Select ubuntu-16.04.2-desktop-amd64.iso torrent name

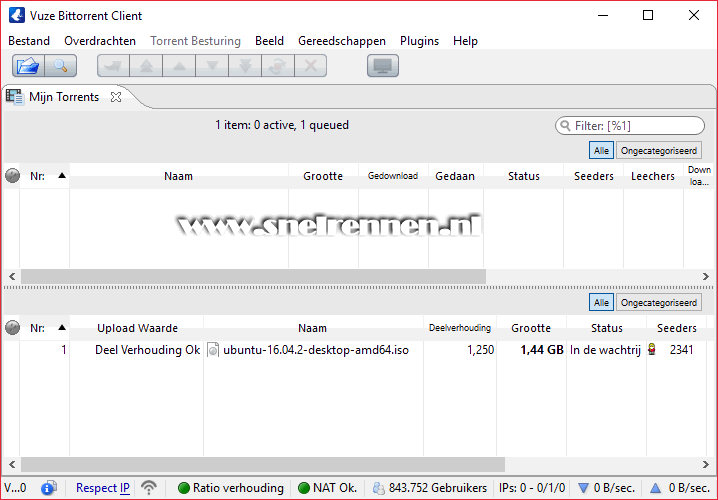[316, 350]
